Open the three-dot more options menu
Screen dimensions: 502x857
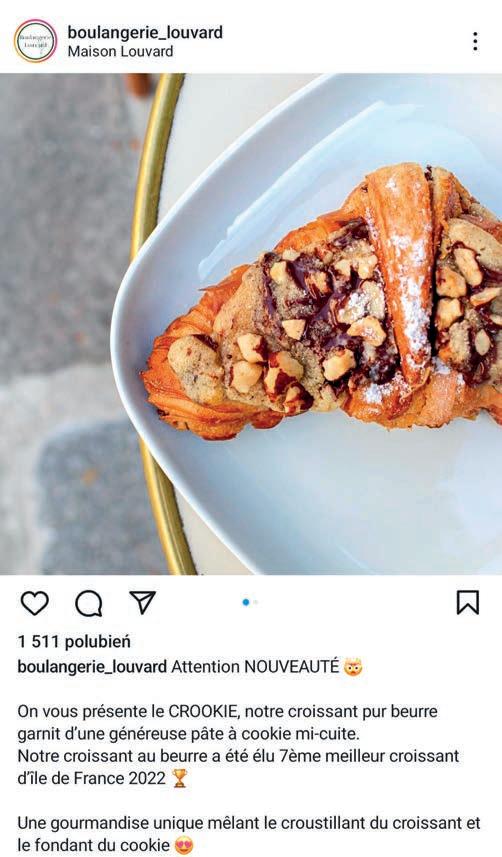475,41
